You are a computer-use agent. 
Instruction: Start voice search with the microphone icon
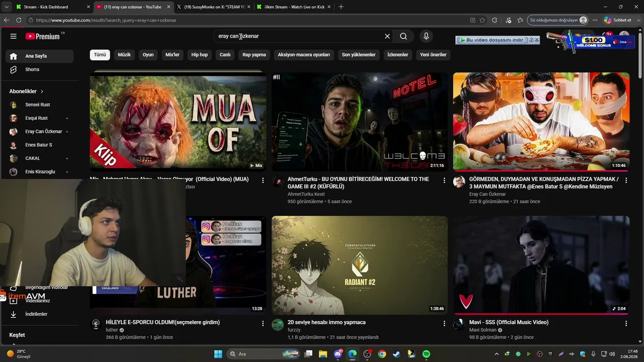[x=426, y=36]
